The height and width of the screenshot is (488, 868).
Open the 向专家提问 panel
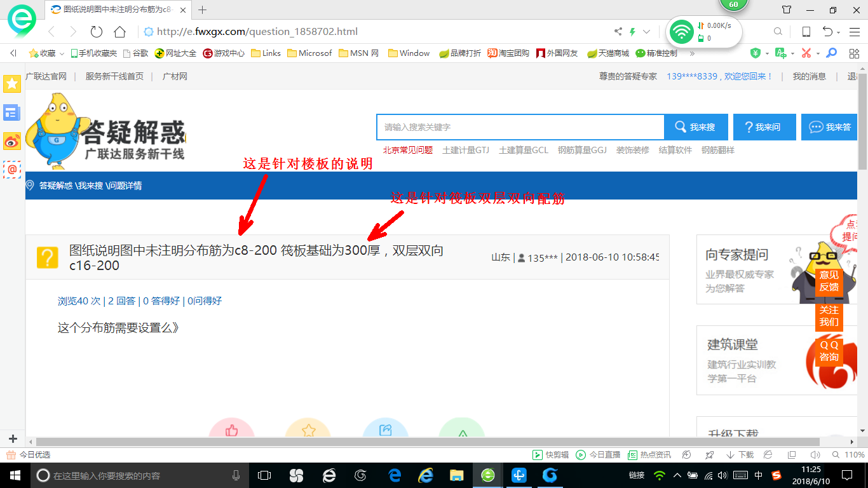click(777, 269)
